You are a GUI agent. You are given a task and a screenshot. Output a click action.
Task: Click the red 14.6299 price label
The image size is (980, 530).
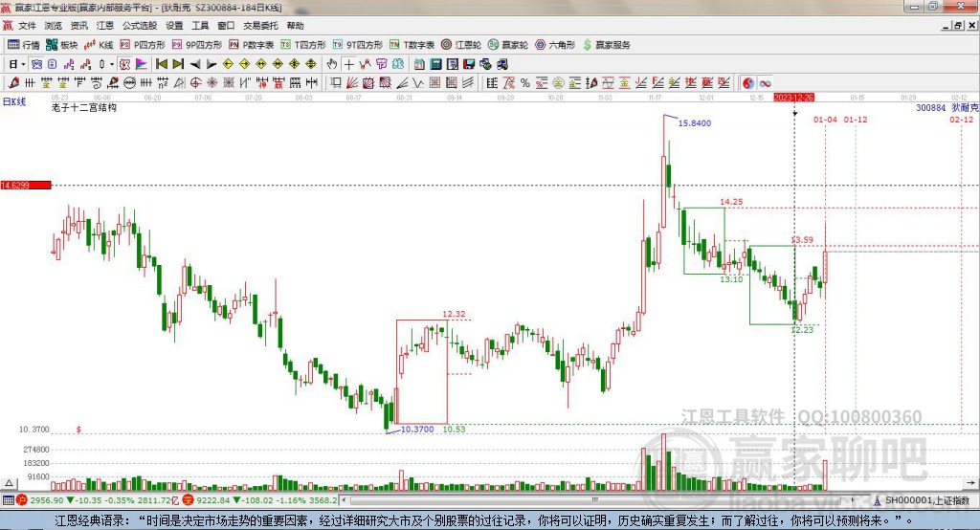26,185
